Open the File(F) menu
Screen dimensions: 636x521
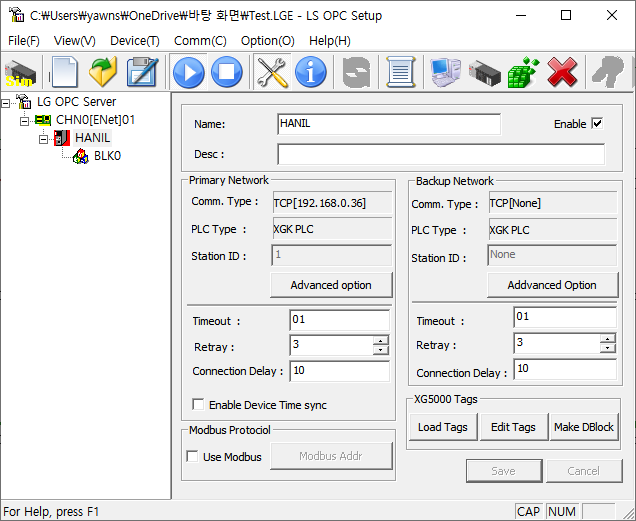point(24,41)
